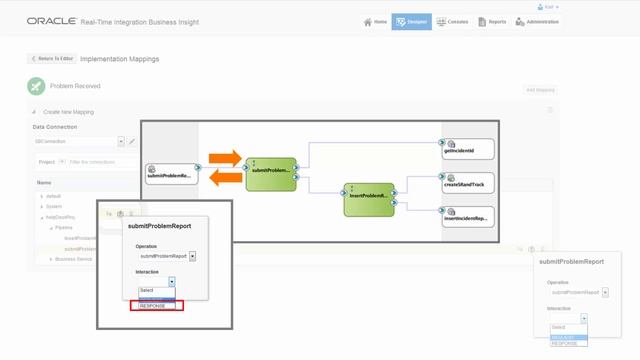640x360 pixels.
Task: Click the clipboard icon in the enlarged callout
Action: point(120,213)
